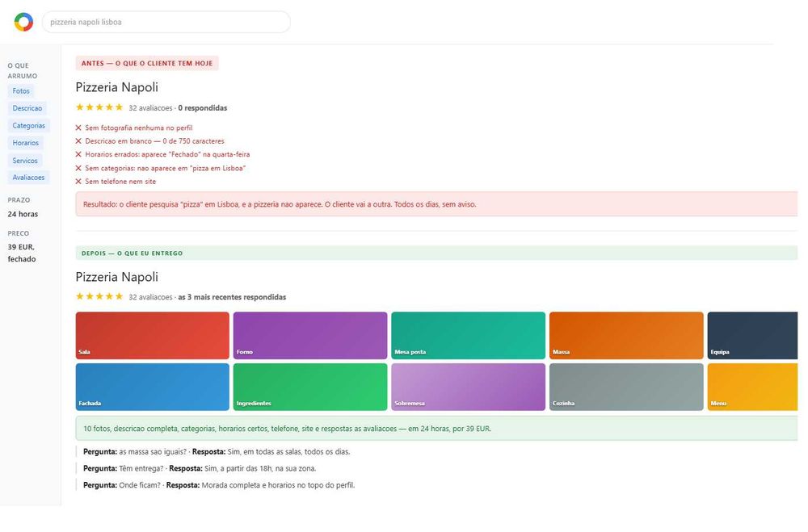Open the Servicos sidebar tag
Image resolution: width=808 pixels, height=532 pixels.
(25, 161)
